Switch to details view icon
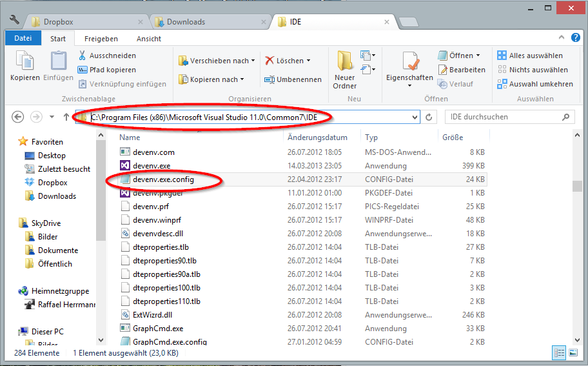 click(x=559, y=353)
